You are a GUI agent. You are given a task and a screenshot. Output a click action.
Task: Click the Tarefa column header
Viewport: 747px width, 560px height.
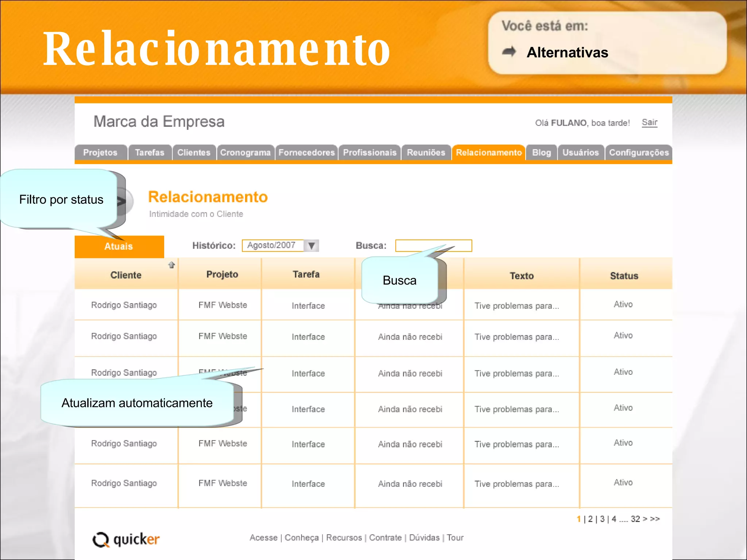click(x=306, y=274)
